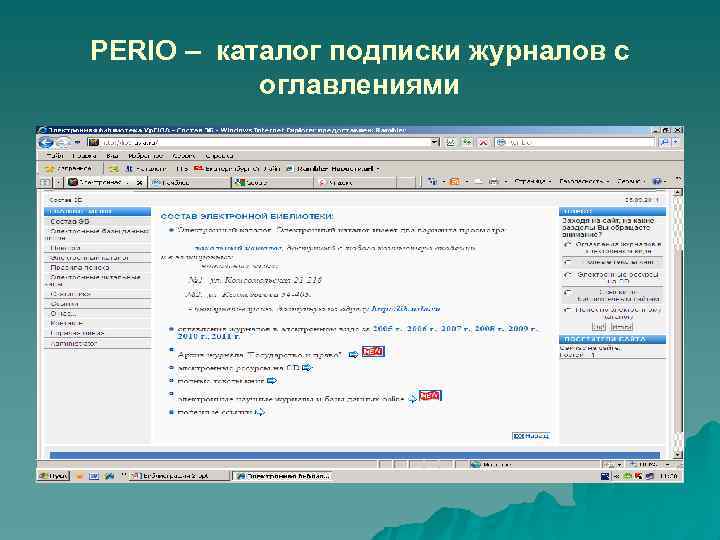Click the site favicon in the address bar
Viewport: 720px width, 540px height.
click(93, 143)
